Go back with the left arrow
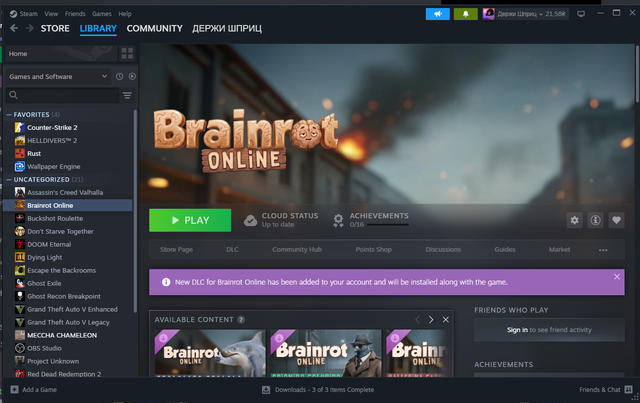The image size is (640, 403). [x=14, y=28]
